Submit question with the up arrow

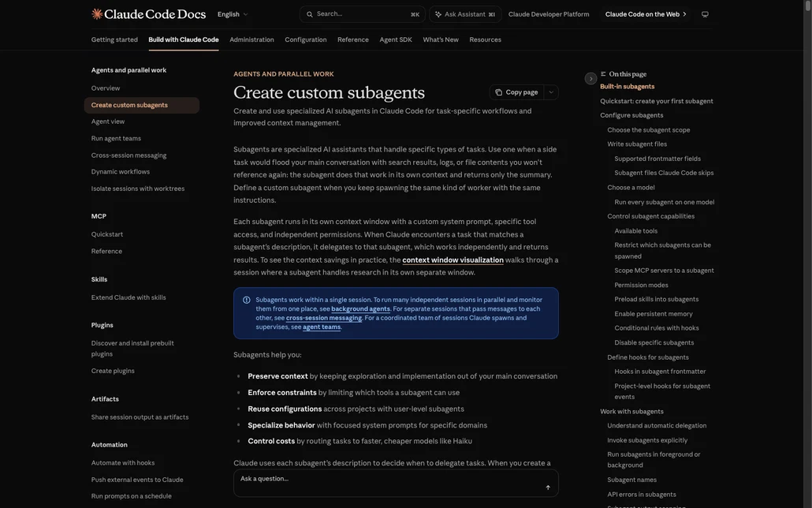pyautogui.click(x=548, y=487)
